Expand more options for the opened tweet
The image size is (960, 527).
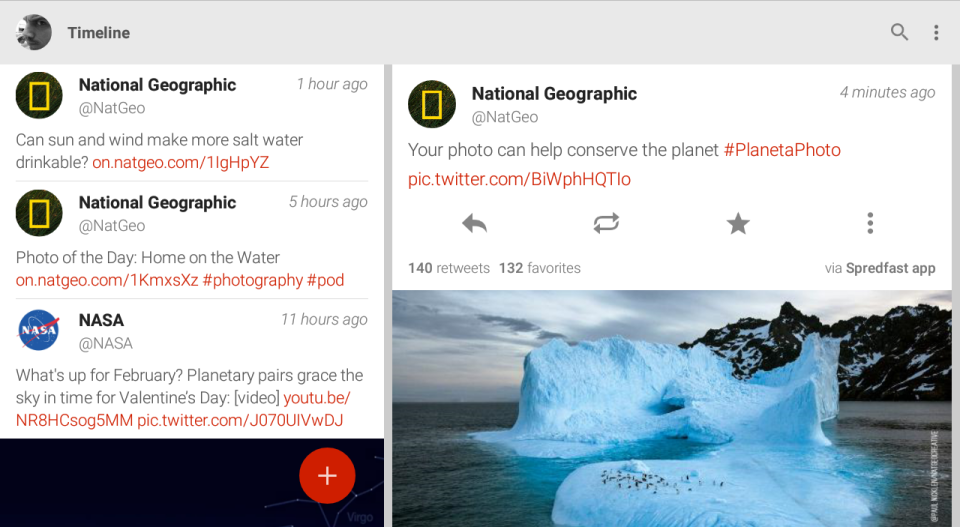click(x=870, y=223)
